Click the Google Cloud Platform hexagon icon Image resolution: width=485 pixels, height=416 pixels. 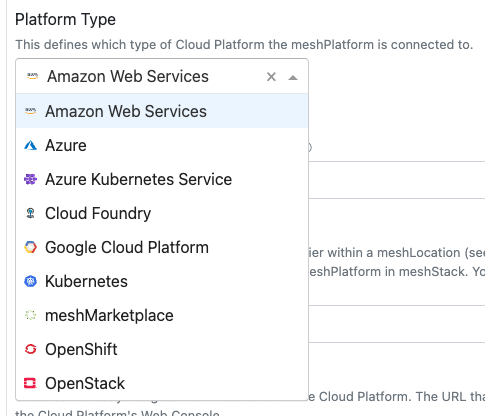(x=30, y=247)
